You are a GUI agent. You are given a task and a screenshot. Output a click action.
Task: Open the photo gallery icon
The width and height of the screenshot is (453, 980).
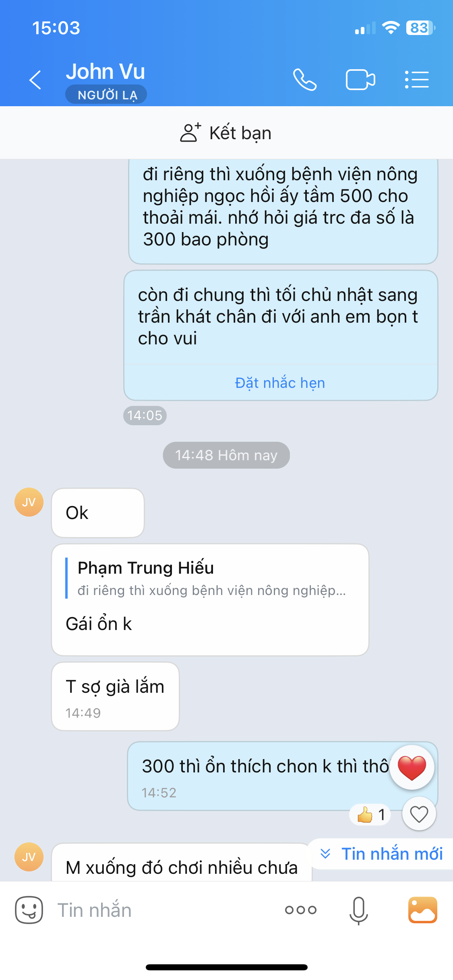point(422,910)
